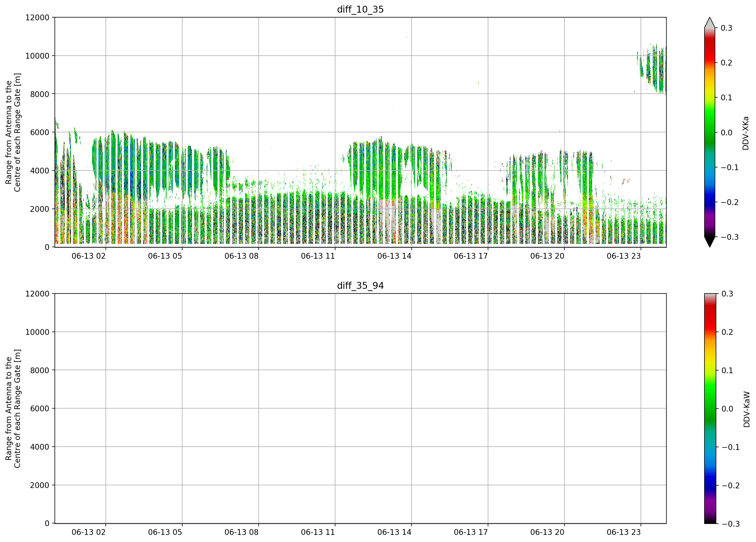Pick the "06-13 08" tick label under diff_10_35
This screenshot has height=542, width=756.
pos(241,256)
